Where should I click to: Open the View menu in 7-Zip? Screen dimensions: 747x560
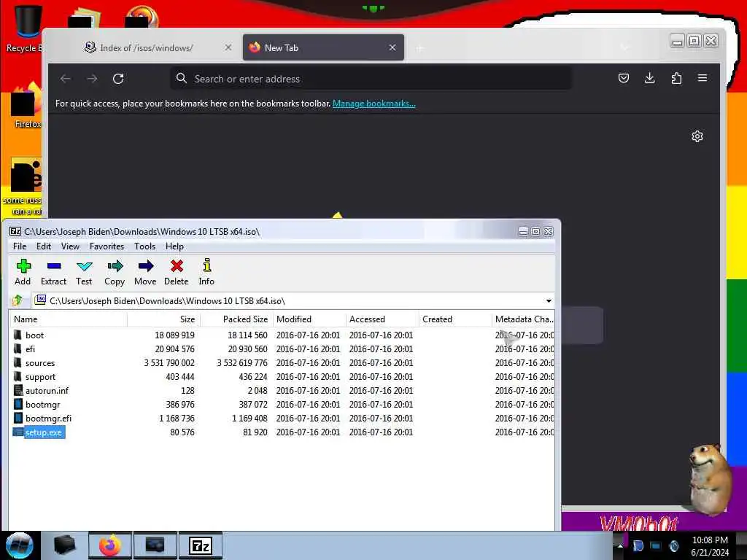click(70, 246)
